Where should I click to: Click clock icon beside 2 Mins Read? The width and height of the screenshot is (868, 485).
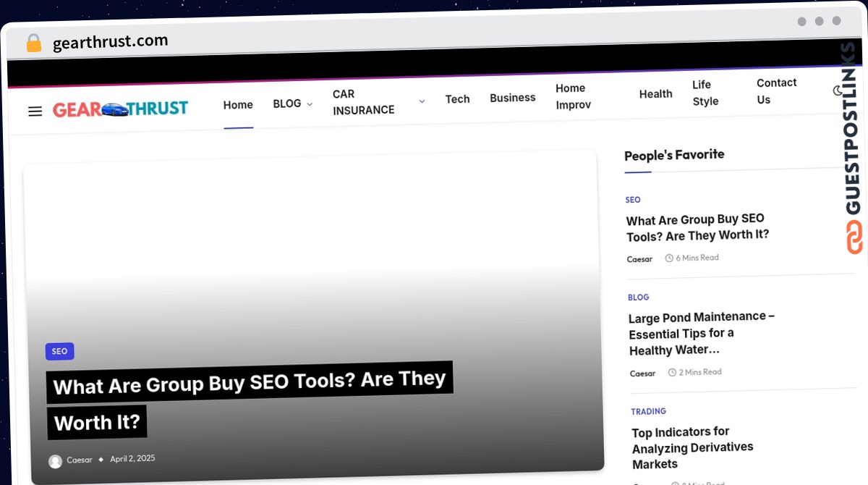coord(672,372)
